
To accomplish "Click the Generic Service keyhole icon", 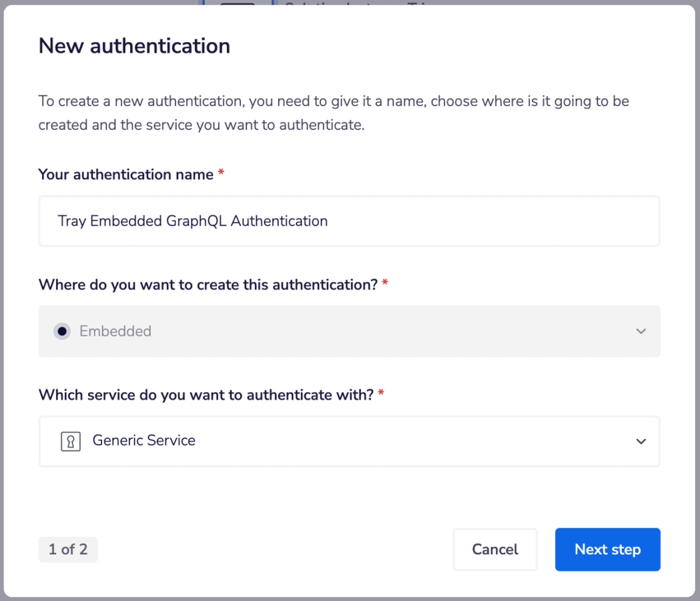I will tap(71, 441).
